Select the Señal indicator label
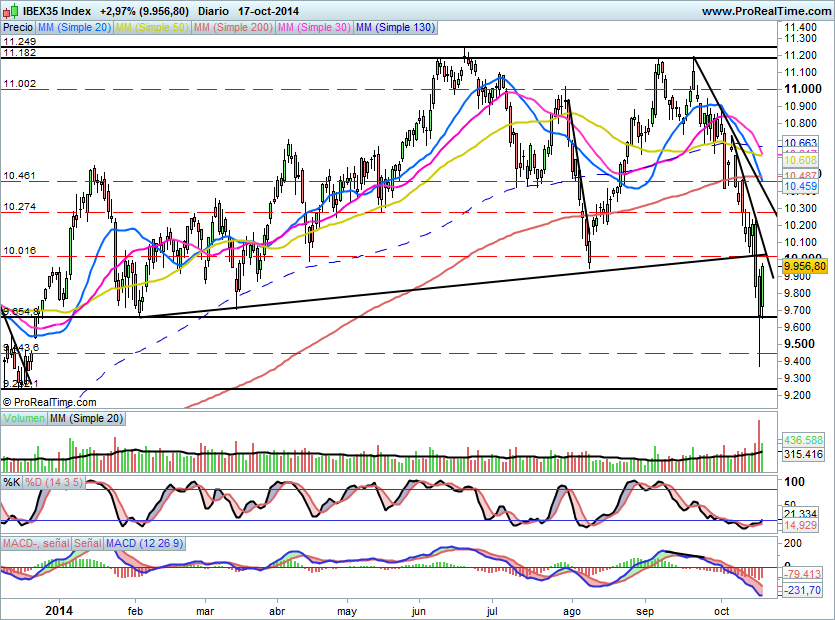The height and width of the screenshot is (620, 835). [x=87, y=543]
